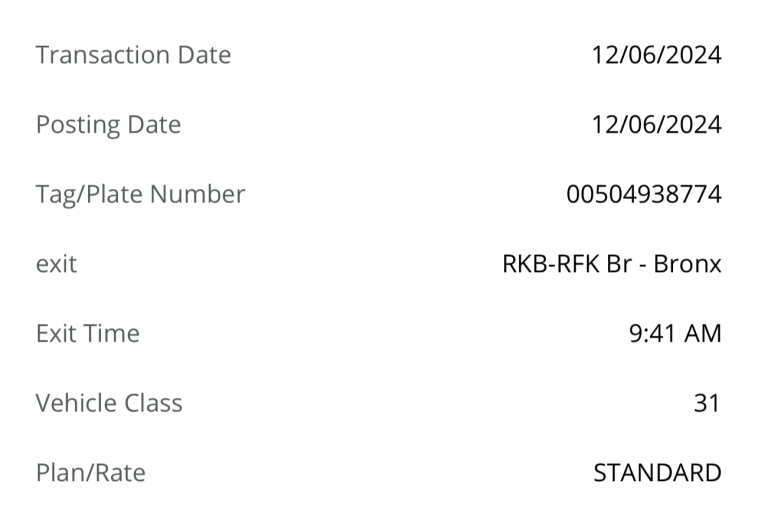Viewport: 758px width, 520px height.
Task: Click the vehicle class value 31
Action: (x=707, y=403)
